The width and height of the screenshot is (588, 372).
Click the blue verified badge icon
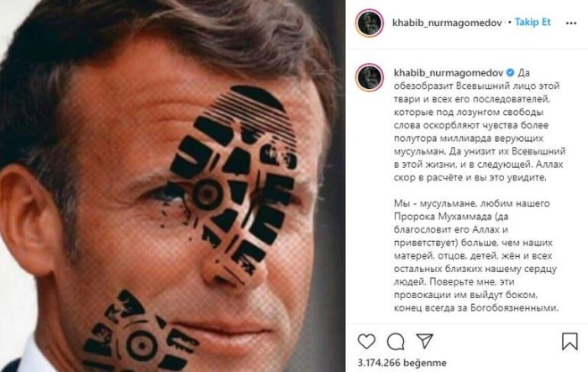point(511,72)
